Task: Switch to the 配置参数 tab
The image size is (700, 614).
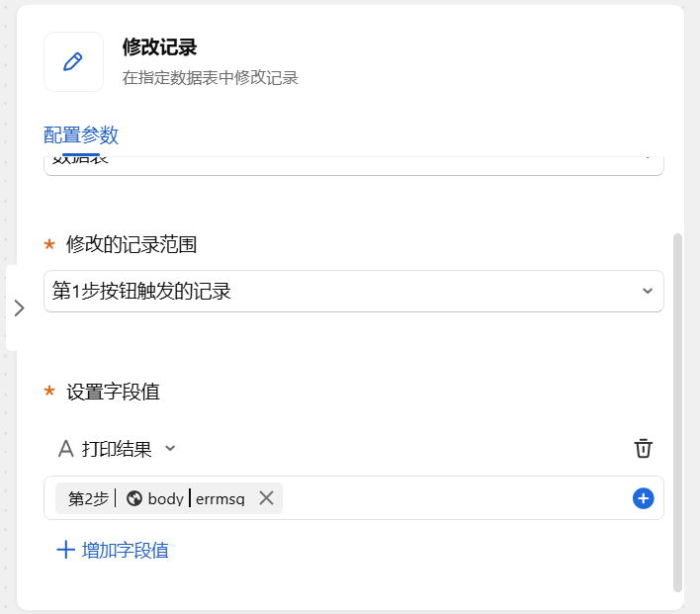Action: click(x=81, y=135)
